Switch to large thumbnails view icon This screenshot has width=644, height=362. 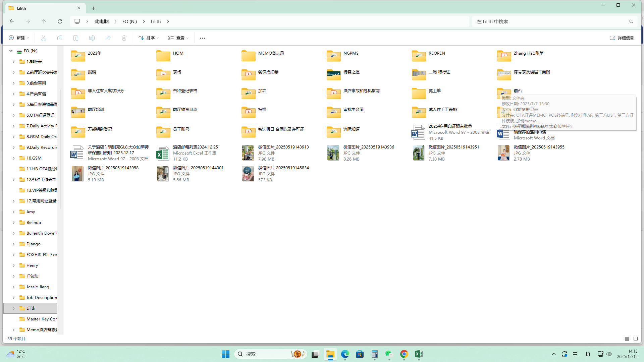pyautogui.click(x=636, y=339)
